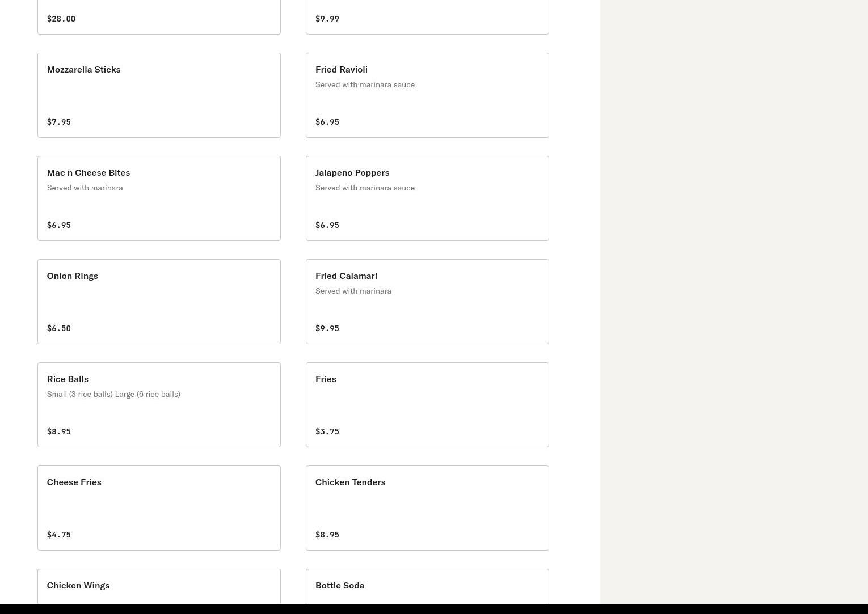
Task: Click the "$6.95" price of Jalapeno Poppers
Action: pyautogui.click(x=327, y=225)
